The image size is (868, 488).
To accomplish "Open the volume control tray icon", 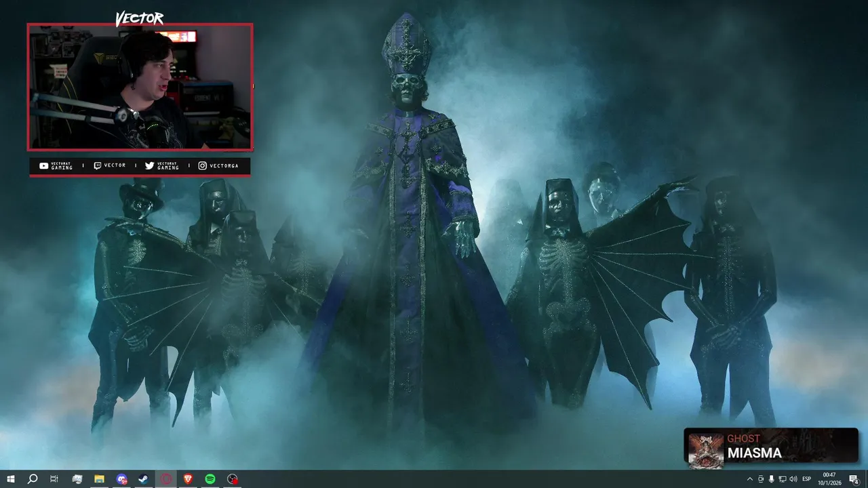I will pos(793,479).
